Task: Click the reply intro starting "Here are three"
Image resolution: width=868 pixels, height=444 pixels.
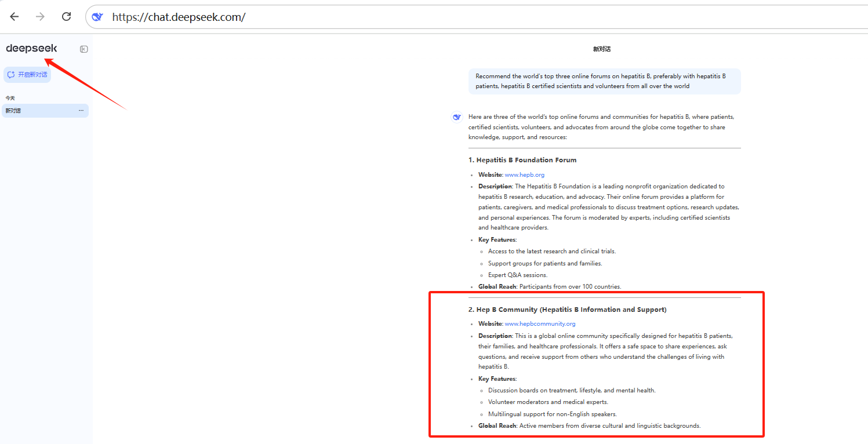Action: 601,127
